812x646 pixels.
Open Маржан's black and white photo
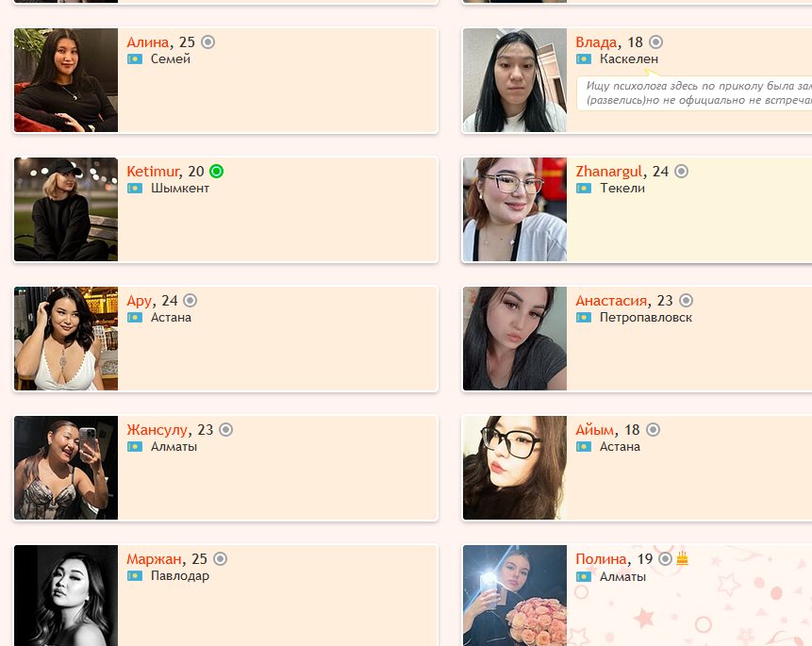click(66, 596)
